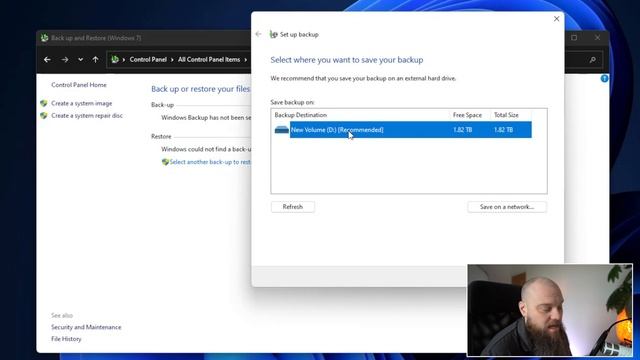This screenshot has width=640, height=360.
Task: Go back in Control Panel window navigation
Action: click(47, 60)
